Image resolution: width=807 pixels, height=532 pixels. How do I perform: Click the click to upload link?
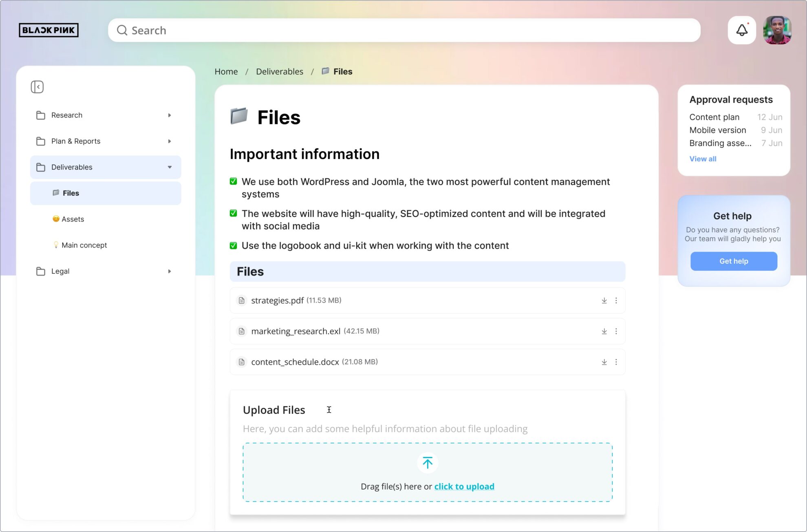pyautogui.click(x=464, y=486)
